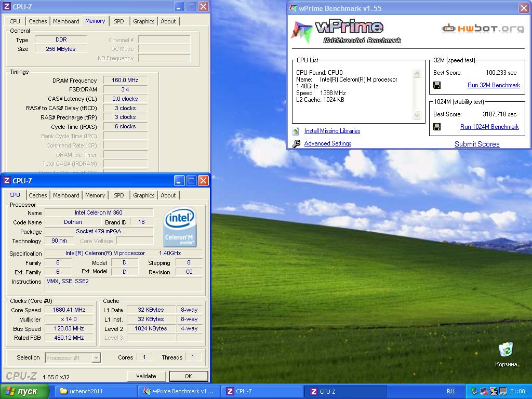Click the lower CPU-Z window title icon
This screenshot has height=399, width=532.
click(6, 180)
